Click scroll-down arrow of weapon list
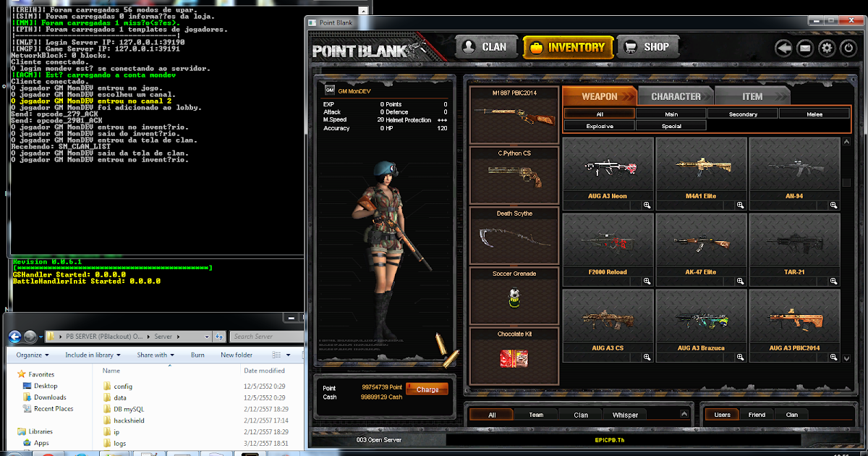The height and width of the screenshot is (456, 868). pyautogui.click(x=846, y=358)
